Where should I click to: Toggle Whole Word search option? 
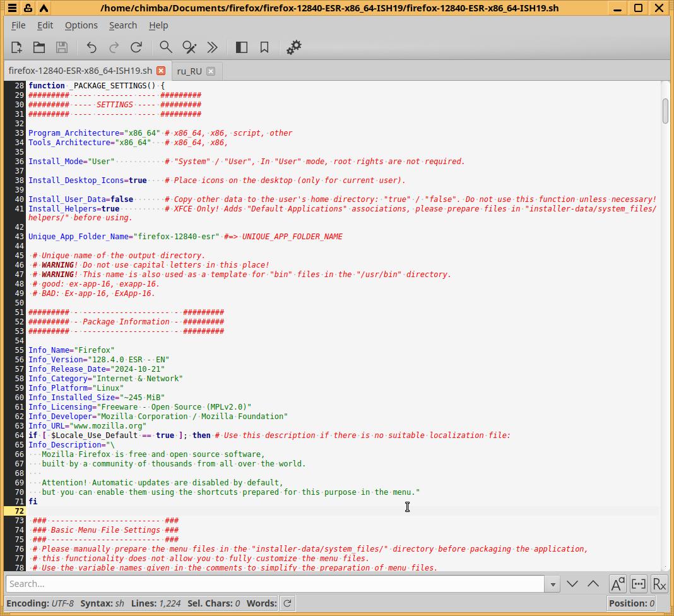(638, 584)
